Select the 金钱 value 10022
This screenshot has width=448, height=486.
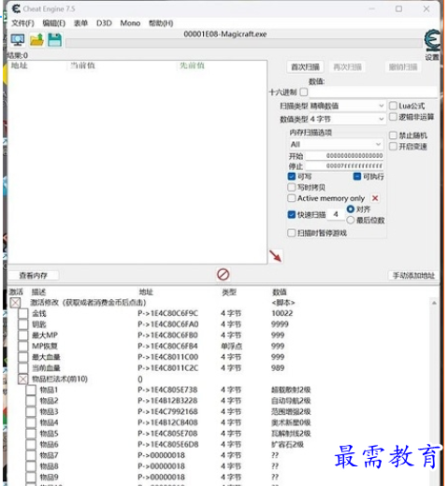[282, 313]
